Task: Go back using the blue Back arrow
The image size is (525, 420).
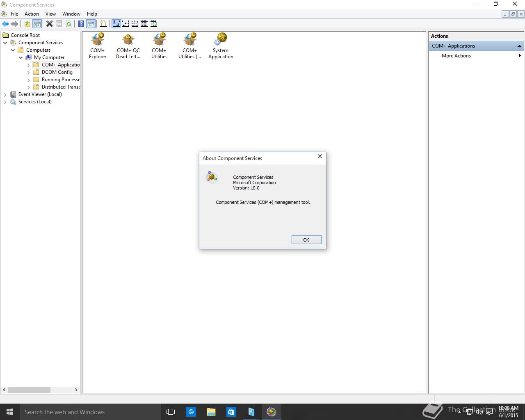Action: (x=5, y=24)
